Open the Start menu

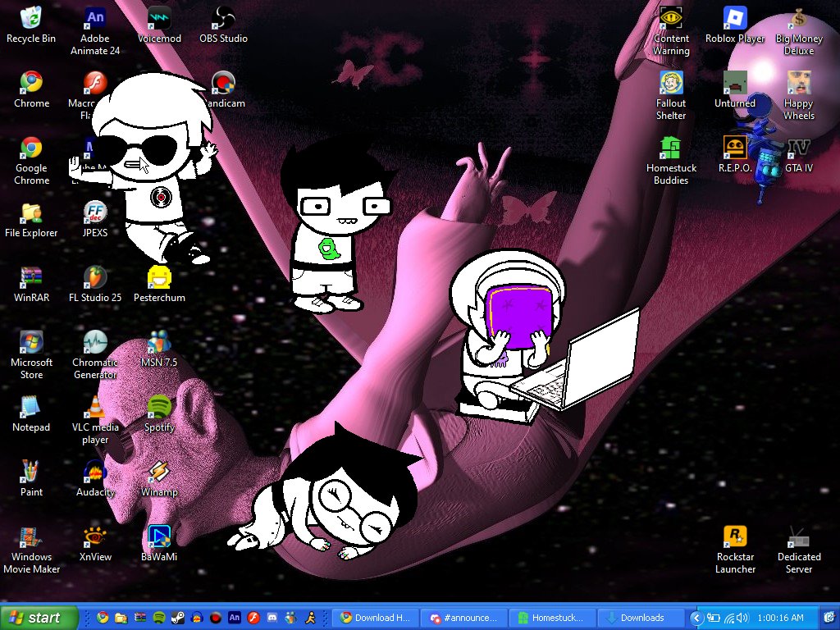[x=39, y=618]
